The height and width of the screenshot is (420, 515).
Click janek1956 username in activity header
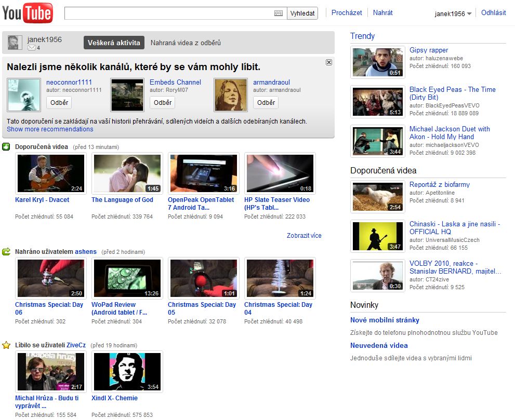click(44, 39)
